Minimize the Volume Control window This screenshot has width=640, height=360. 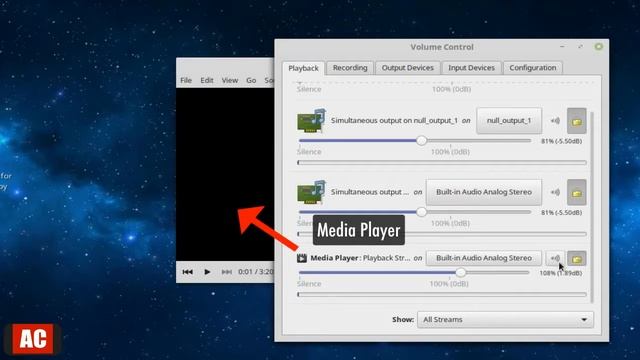coord(562,47)
